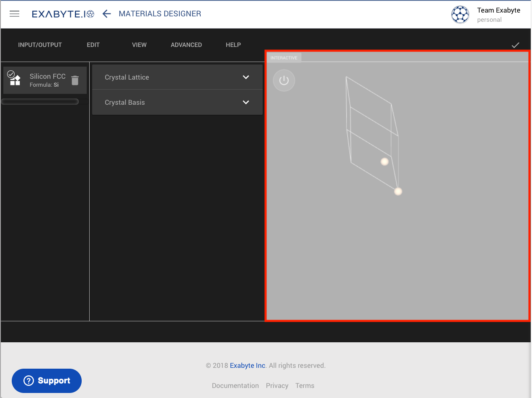Expand the Crystal Basis section
532x398 pixels.
tap(177, 102)
